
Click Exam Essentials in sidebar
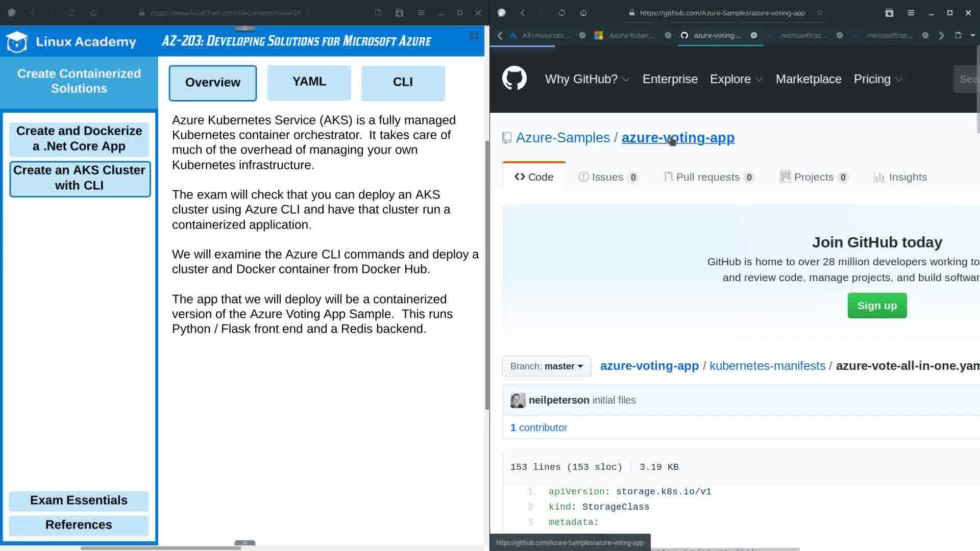(x=79, y=500)
